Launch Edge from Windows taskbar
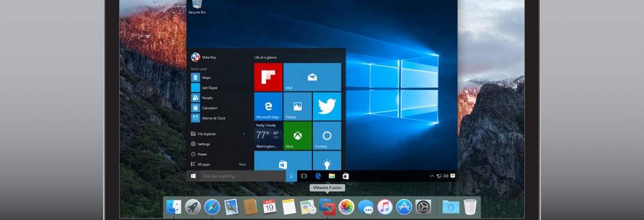 click(x=318, y=176)
